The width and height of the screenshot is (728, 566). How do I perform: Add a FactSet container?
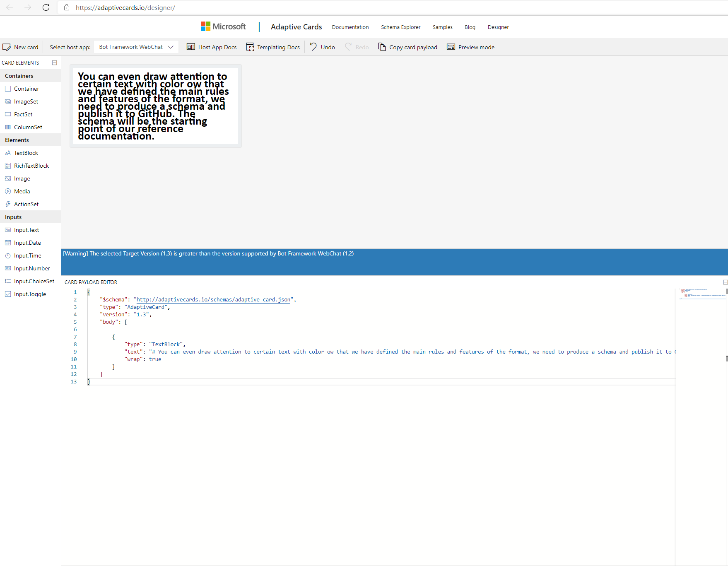click(23, 114)
